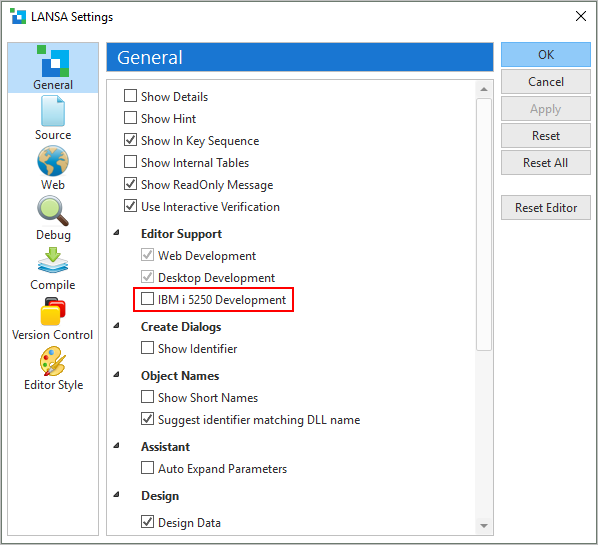598x545 pixels.
Task: Click the Reset Editor button
Action: (x=546, y=208)
